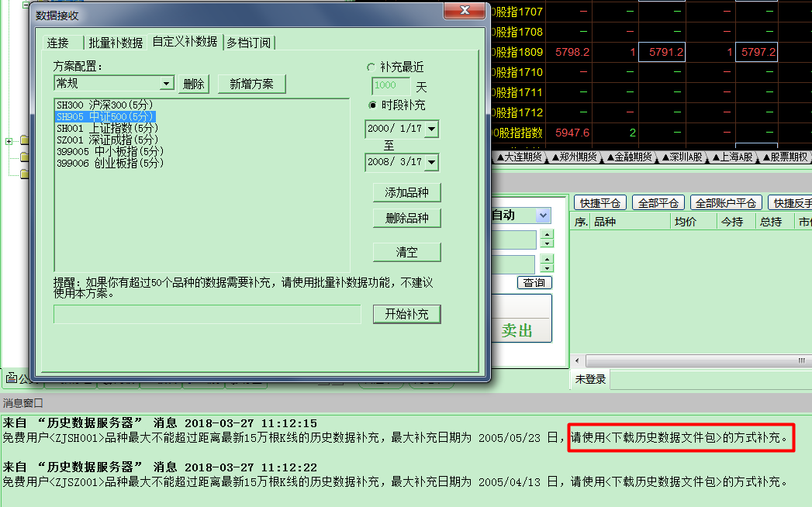The image size is (812, 507).
Task: Click the 开始补充 button
Action: pos(407,314)
